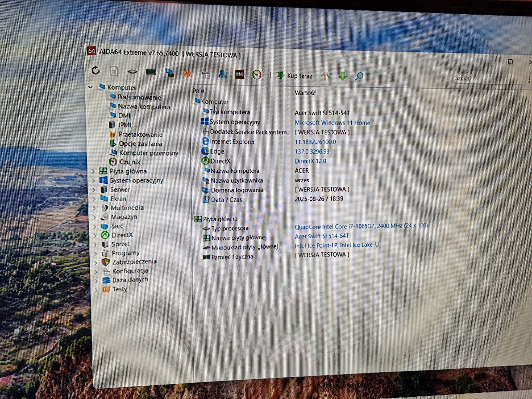Expand the Sieć tree node

point(95,226)
